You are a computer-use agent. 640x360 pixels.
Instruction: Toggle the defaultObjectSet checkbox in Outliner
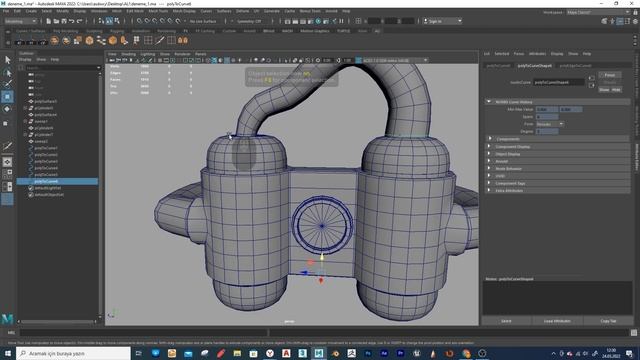(x=31, y=195)
